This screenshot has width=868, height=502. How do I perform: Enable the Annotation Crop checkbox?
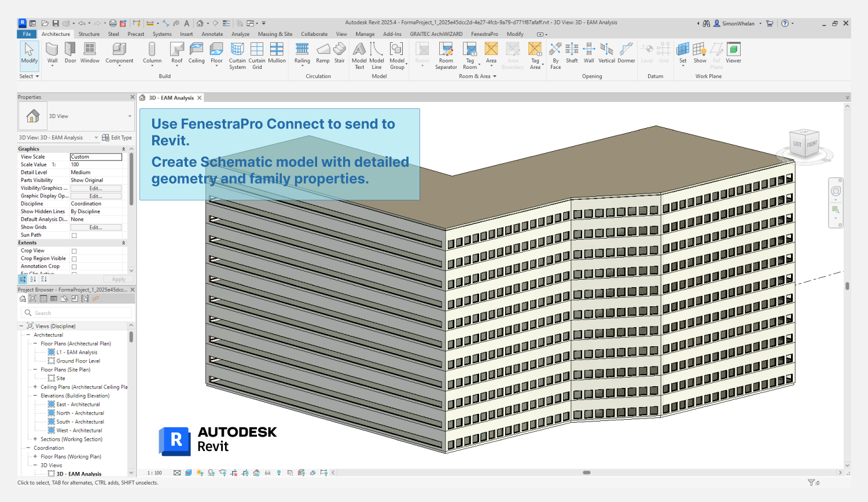pos(74,267)
